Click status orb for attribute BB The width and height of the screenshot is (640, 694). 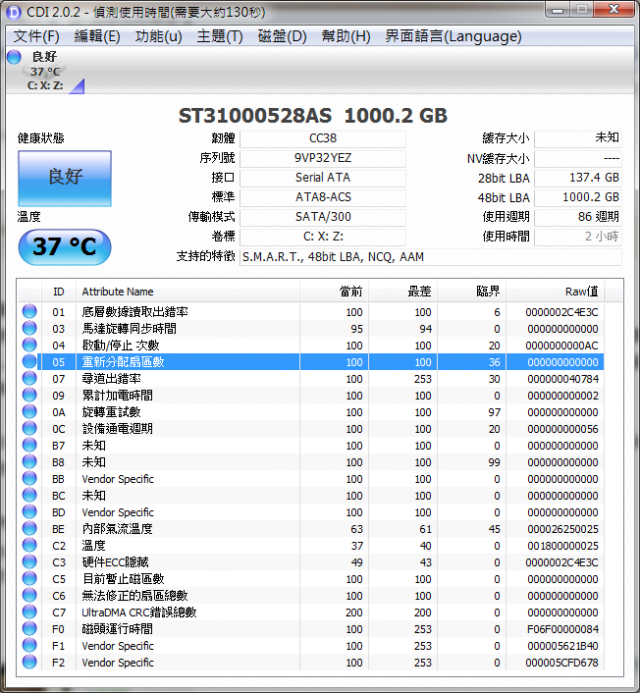point(29,478)
